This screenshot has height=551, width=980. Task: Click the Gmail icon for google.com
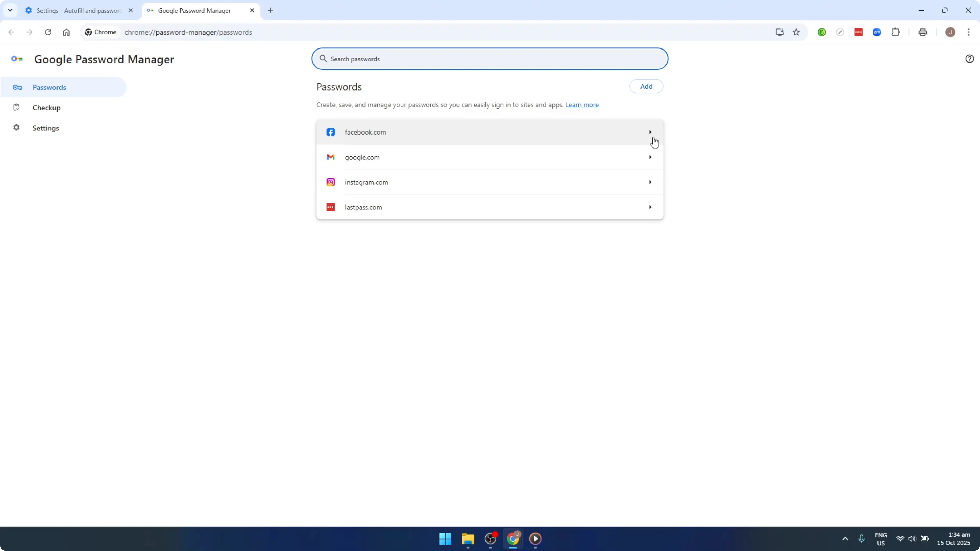(330, 157)
